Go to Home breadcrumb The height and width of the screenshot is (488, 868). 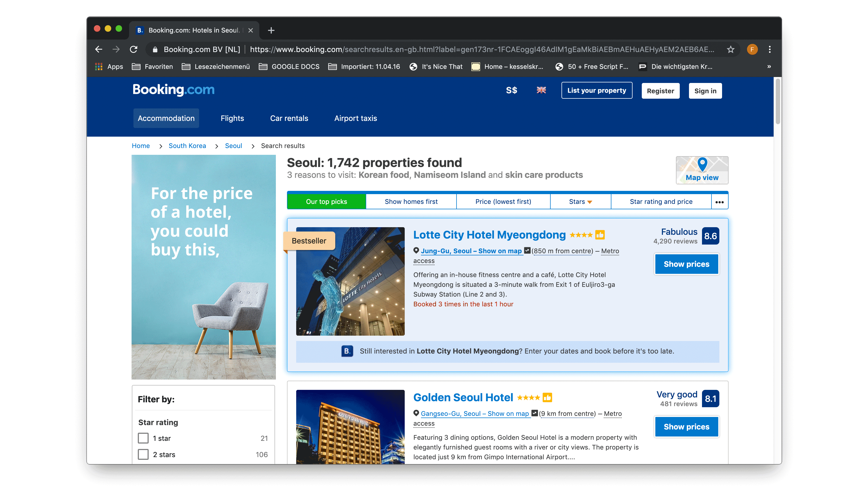(141, 146)
